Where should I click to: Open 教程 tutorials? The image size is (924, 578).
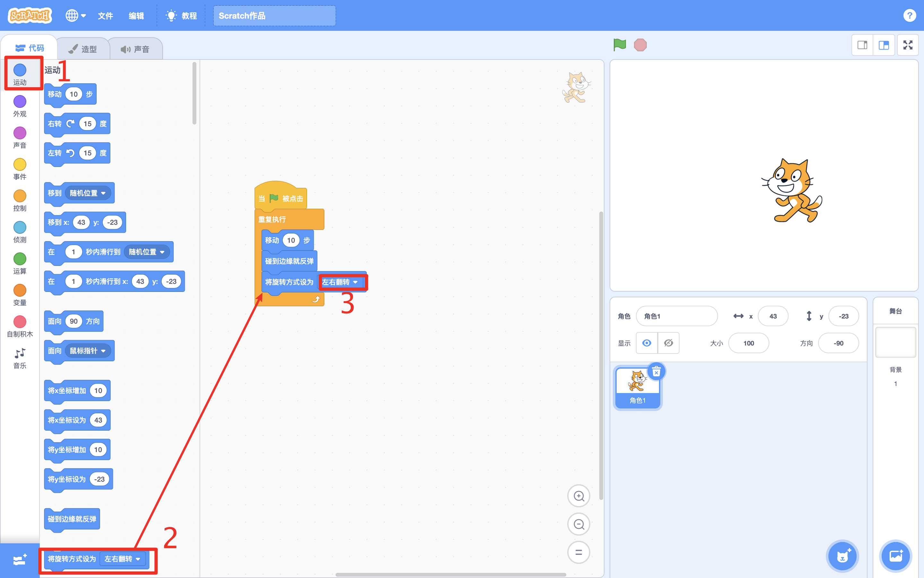coord(181,16)
